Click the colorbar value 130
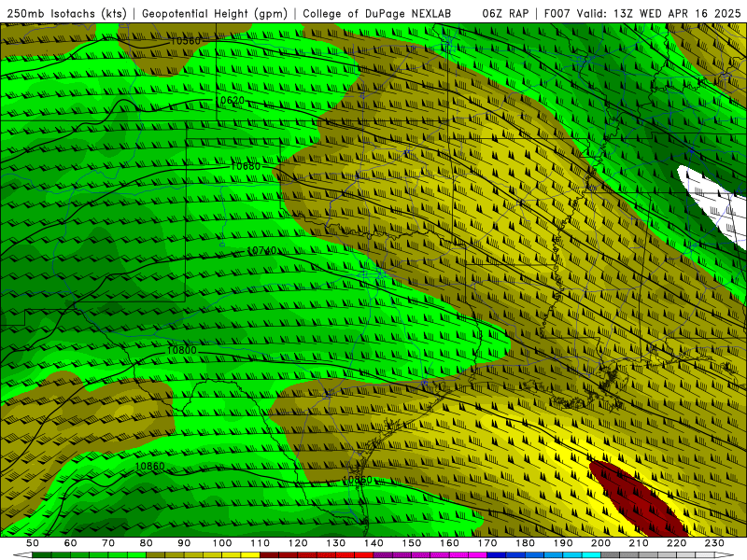747x560 pixels. [x=336, y=543]
